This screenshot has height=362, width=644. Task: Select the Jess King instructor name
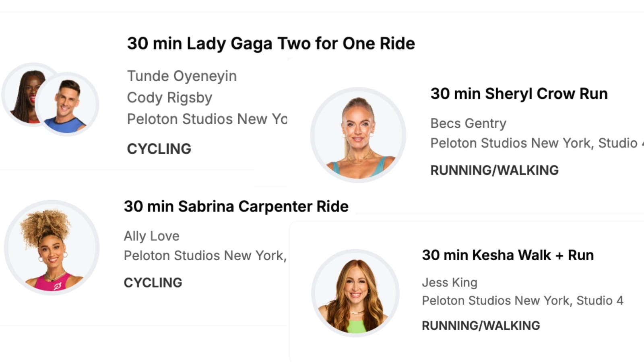(x=450, y=282)
